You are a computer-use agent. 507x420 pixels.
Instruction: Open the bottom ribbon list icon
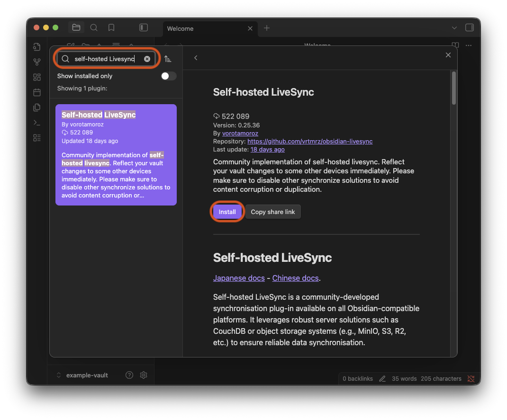click(x=37, y=138)
